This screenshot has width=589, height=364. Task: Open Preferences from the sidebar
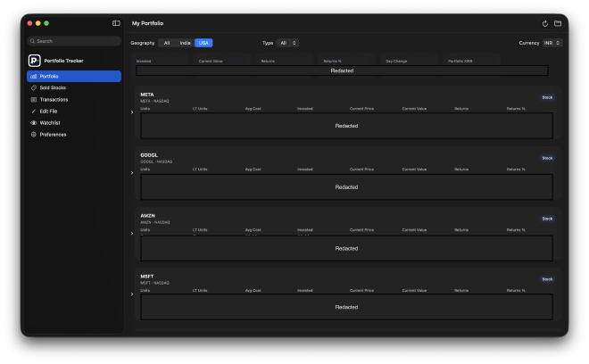tap(74, 135)
